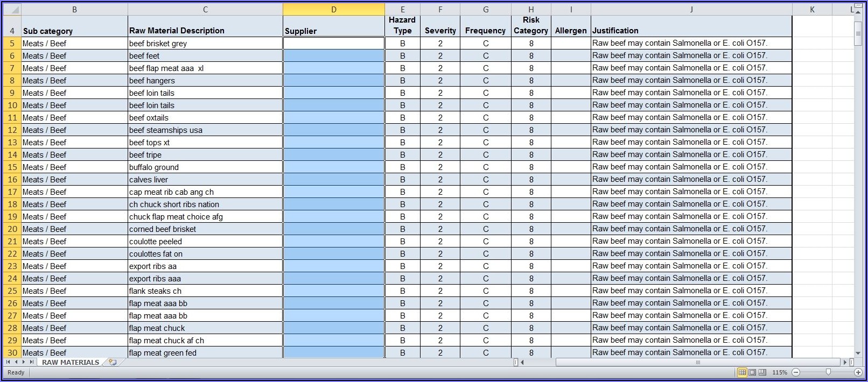Click the horizontal scrollbar left arrow
868x382 pixels.
pos(522,363)
